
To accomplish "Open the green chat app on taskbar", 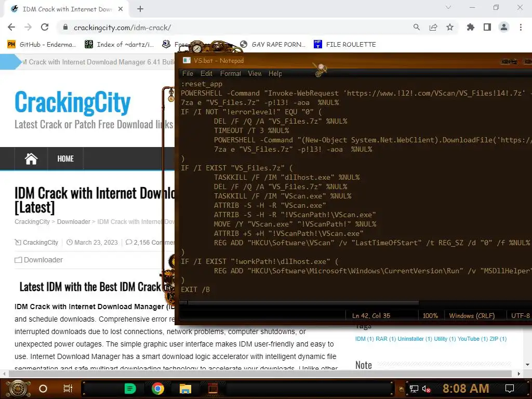I will pyautogui.click(x=130, y=389).
